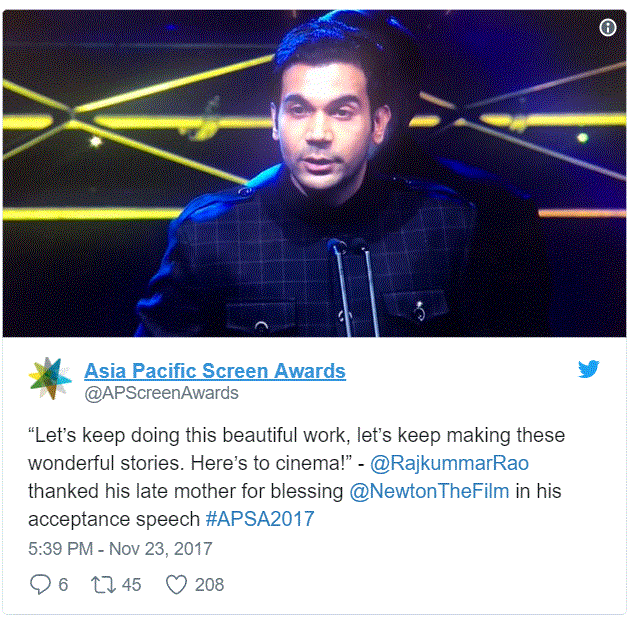Open the @RajkummarRao mention
This screenshot has height=623, width=637.
[x=449, y=463]
